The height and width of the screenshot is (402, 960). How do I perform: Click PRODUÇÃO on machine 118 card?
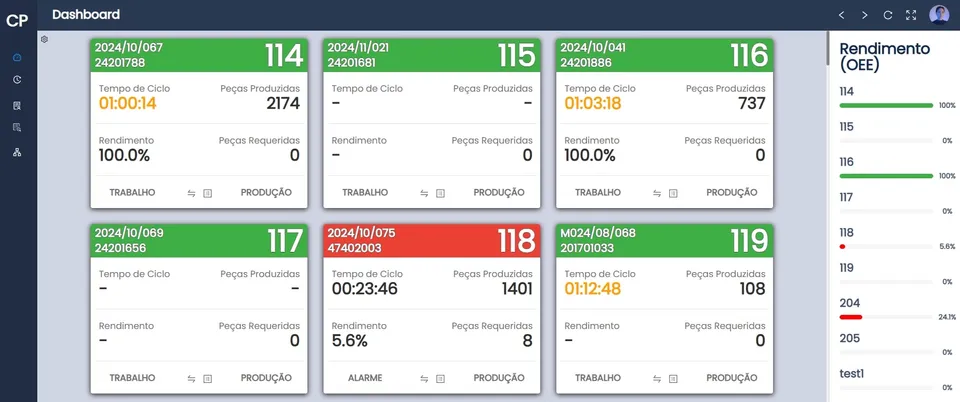click(498, 378)
